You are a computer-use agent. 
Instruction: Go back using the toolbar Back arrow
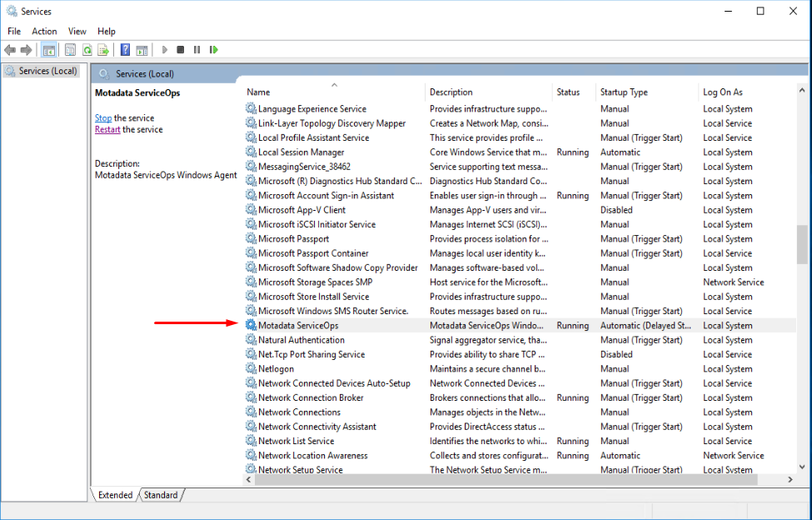click(x=10, y=50)
